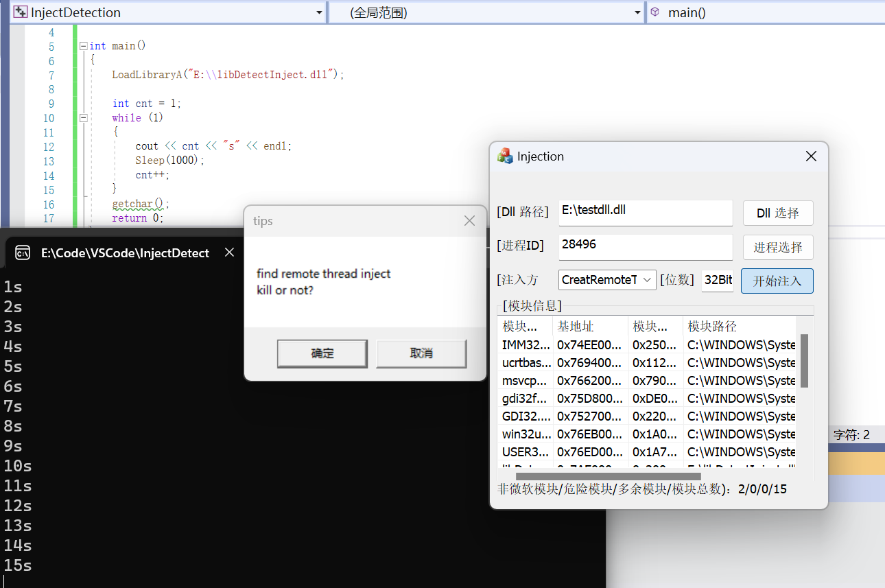Click the 15s output line in console

(x=18, y=566)
